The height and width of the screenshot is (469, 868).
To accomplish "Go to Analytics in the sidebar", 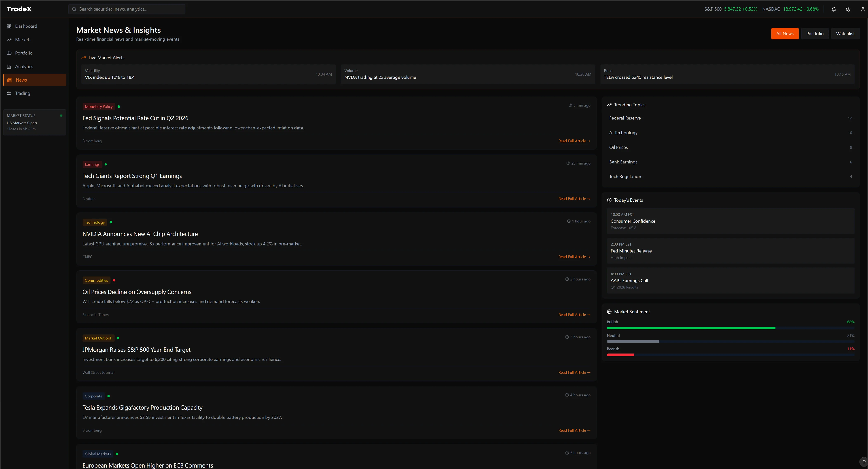I will [x=24, y=66].
